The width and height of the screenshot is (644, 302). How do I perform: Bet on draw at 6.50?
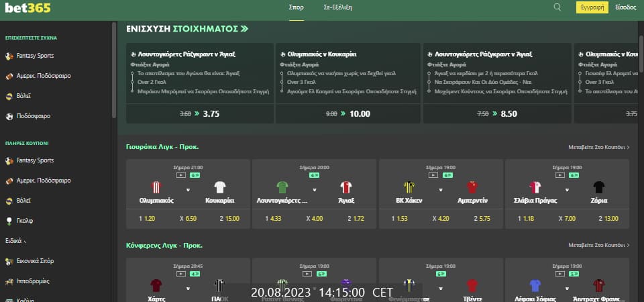pos(188,219)
